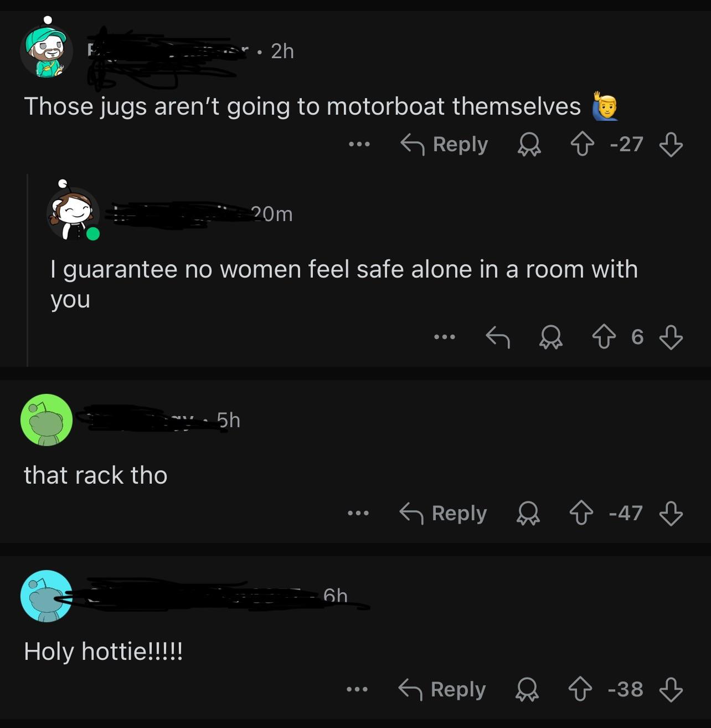
Task: Upvote the 'that rack tho' comment
Action: [581, 514]
